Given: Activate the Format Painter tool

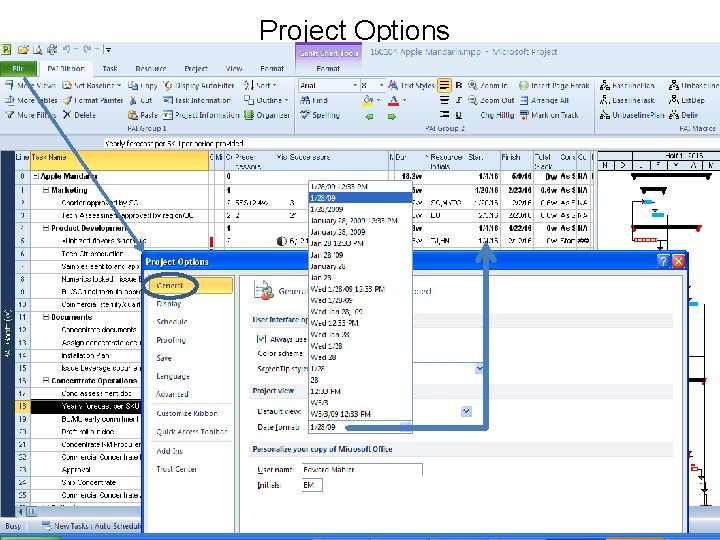Looking at the screenshot, I should click(x=93, y=100).
